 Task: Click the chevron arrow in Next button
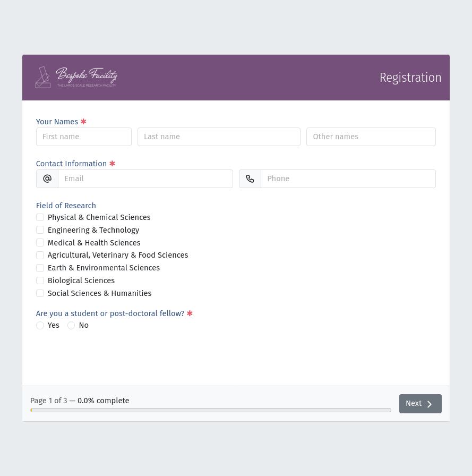point(430,404)
